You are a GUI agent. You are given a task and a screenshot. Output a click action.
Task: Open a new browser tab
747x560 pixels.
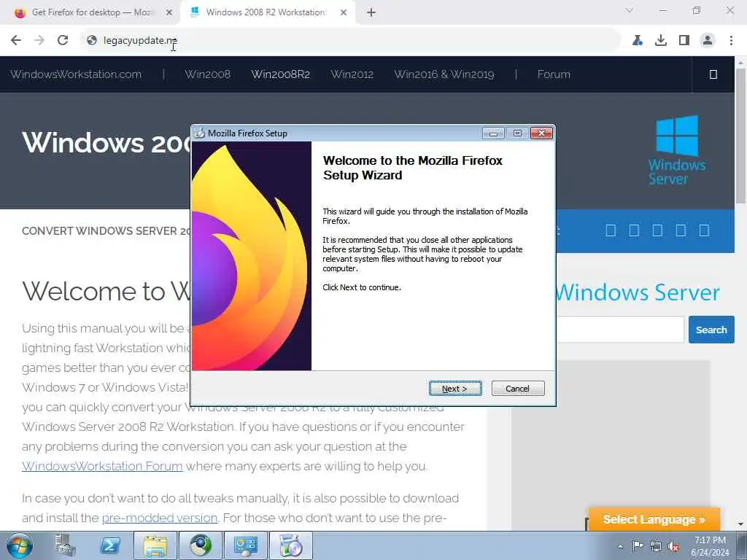(371, 12)
